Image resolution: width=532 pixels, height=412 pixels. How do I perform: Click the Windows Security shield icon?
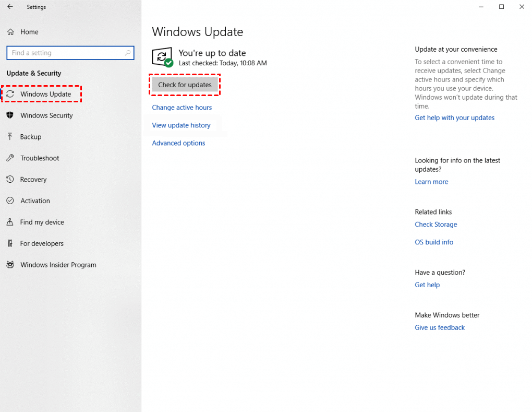[10, 115]
